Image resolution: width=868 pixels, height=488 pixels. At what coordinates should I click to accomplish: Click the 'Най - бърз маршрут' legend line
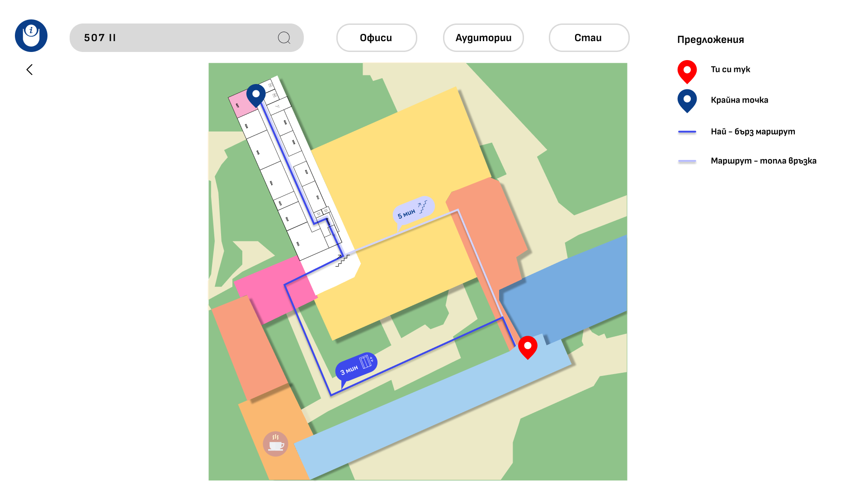tap(687, 132)
